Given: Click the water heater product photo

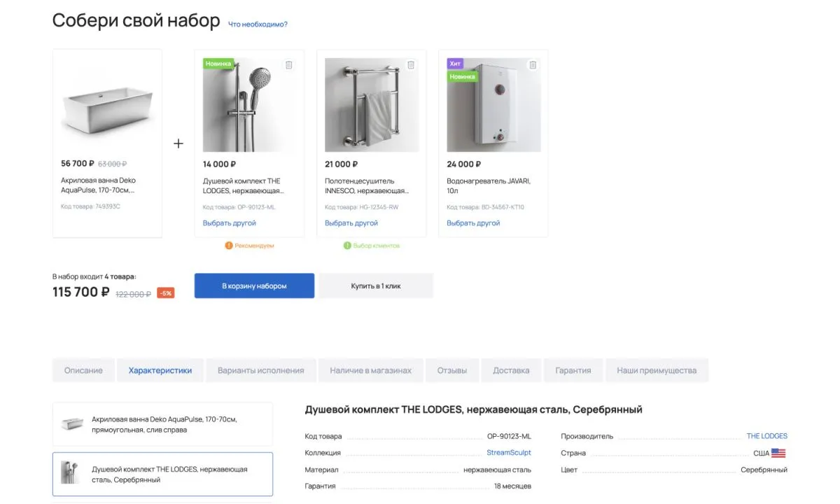Looking at the screenshot, I should [x=494, y=105].
